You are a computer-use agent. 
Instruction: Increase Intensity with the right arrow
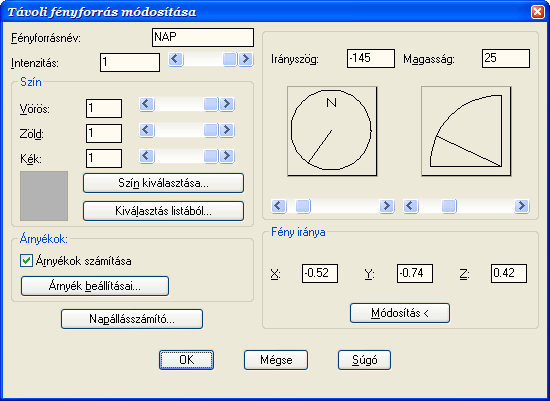click(246, 59)
